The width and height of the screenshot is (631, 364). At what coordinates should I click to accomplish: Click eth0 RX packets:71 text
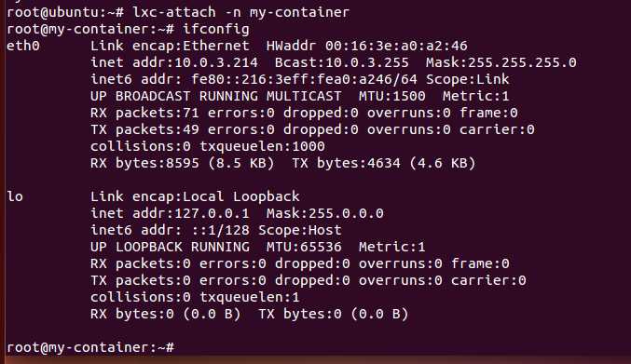pyautogui.click(x=144, y=113)
